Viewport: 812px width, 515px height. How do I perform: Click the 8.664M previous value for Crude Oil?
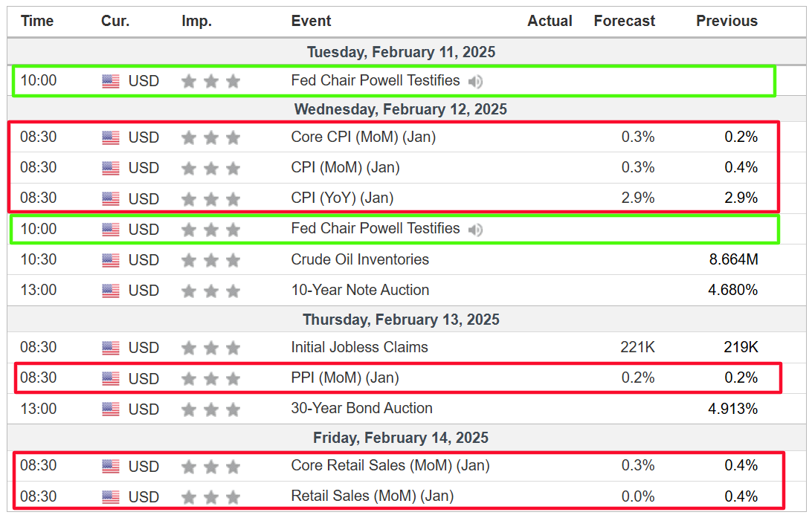pyautogui.click(x=734, y=259)
